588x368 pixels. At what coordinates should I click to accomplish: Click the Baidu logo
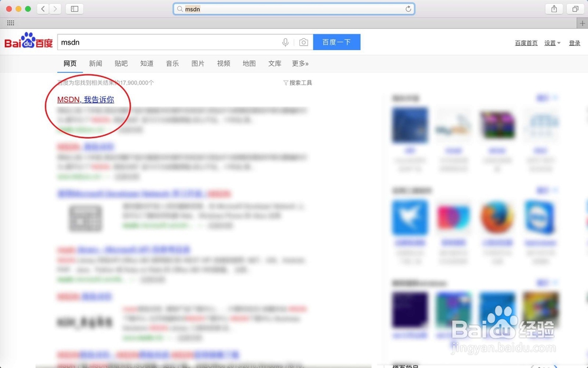pos(28,41)
